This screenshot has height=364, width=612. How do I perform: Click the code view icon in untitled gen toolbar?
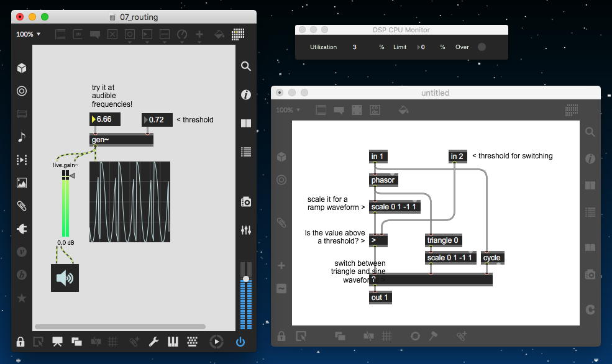pyautogui.click(x=375, y=110)
